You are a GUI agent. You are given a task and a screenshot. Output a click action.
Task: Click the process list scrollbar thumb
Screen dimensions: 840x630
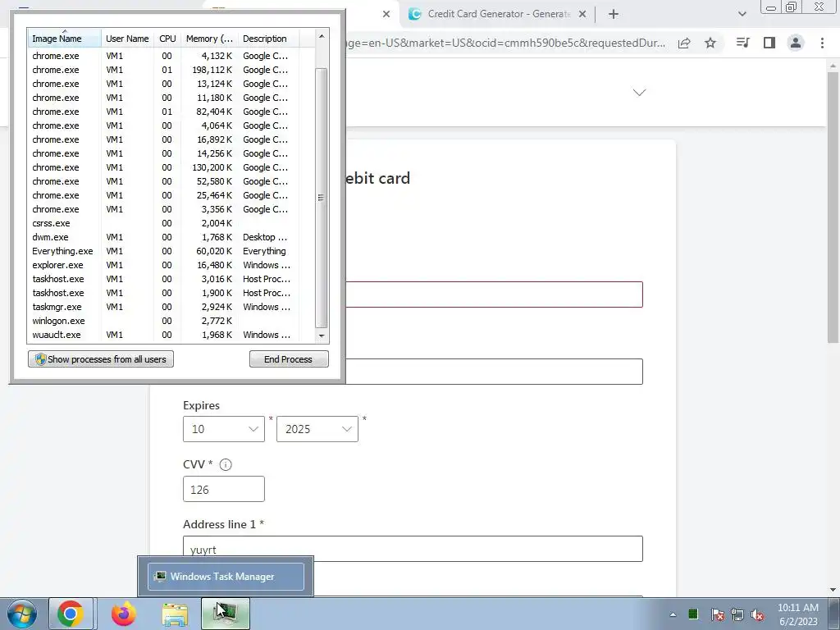click(x=321, y=198)
